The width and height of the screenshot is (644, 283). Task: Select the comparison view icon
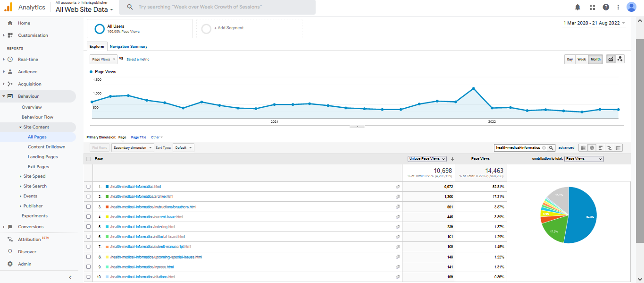[609, 148]
